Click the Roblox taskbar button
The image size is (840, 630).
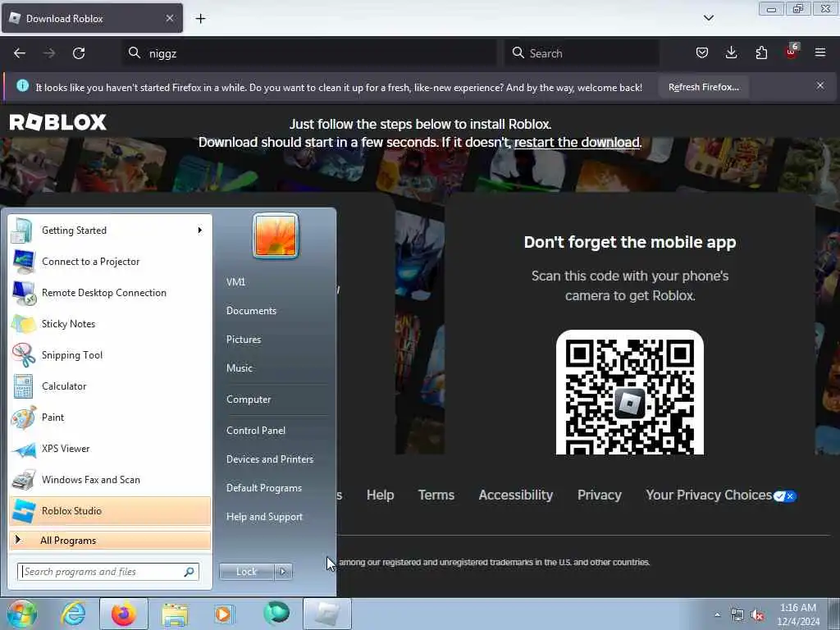[326, 614]
